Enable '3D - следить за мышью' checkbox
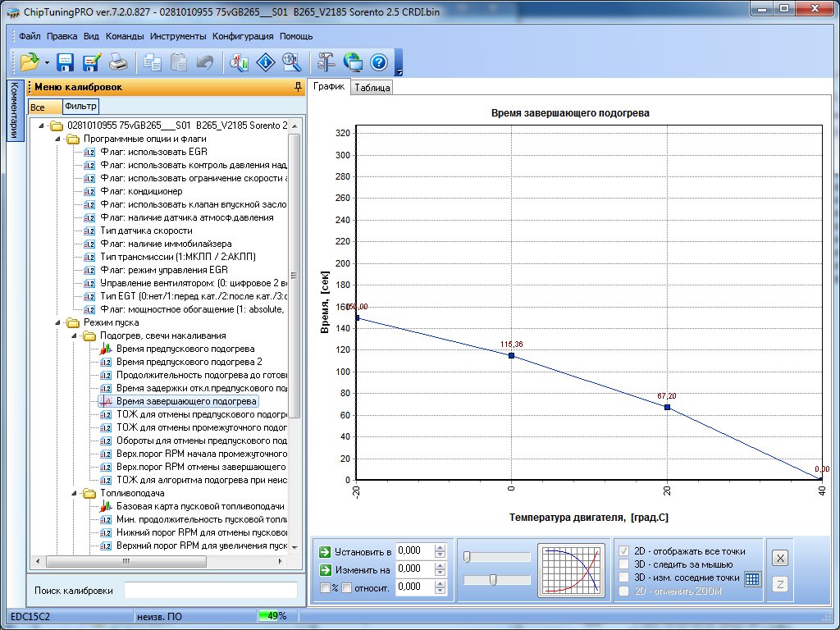 [624, 564]
